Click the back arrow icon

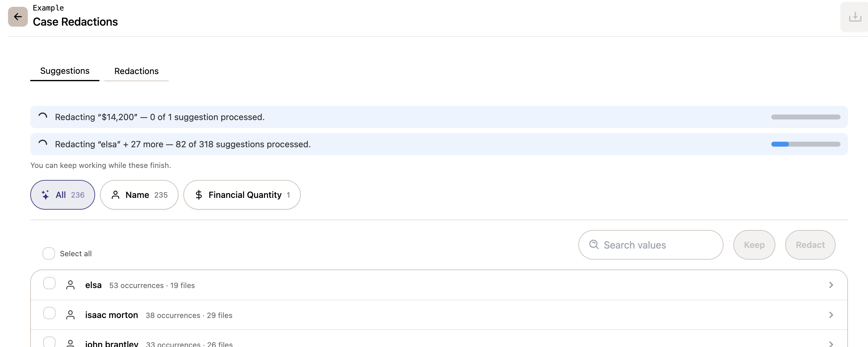tap(18, 16)
